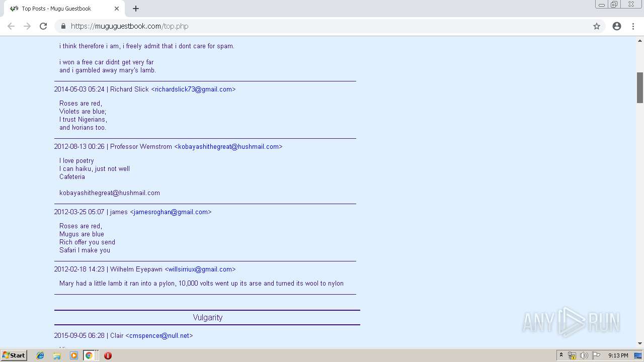Show hidden system tray icons
644x362 pixels.
561,355
